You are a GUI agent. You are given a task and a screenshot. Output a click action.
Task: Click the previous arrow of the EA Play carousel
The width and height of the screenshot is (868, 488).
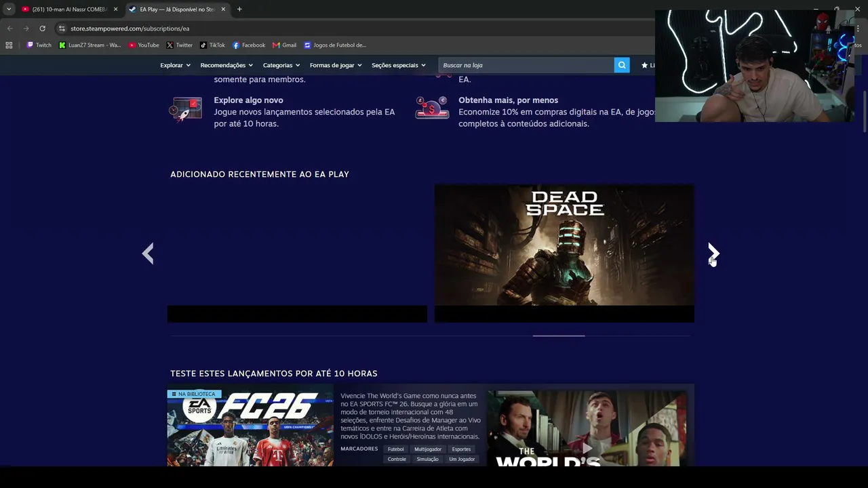pos(148,253)
